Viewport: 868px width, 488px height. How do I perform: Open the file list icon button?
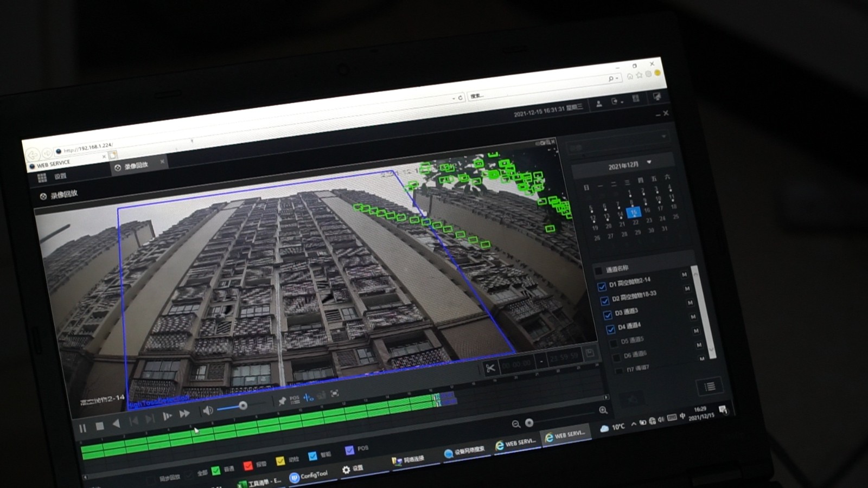710,387
